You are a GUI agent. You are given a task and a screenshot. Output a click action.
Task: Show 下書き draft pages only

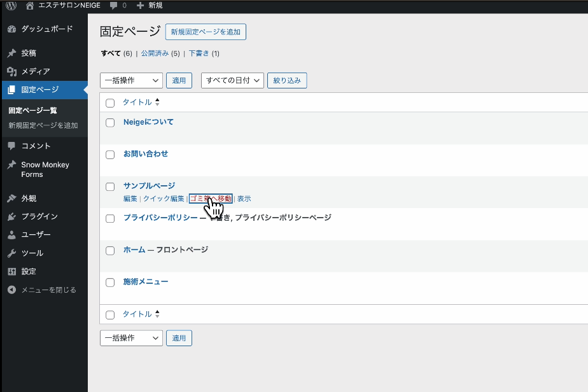point(199,53)
